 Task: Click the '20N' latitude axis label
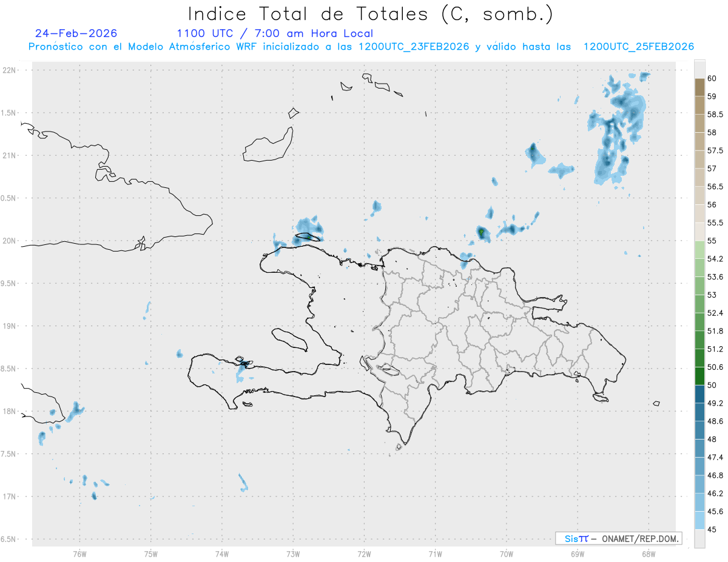(x=10, y=241)
